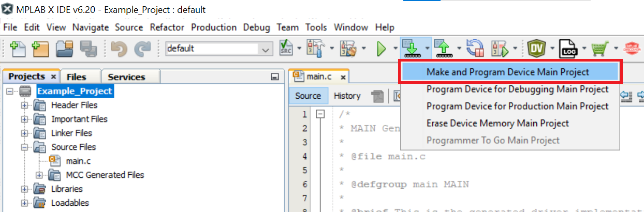Click the Undo arrow icon

[119, 49]
